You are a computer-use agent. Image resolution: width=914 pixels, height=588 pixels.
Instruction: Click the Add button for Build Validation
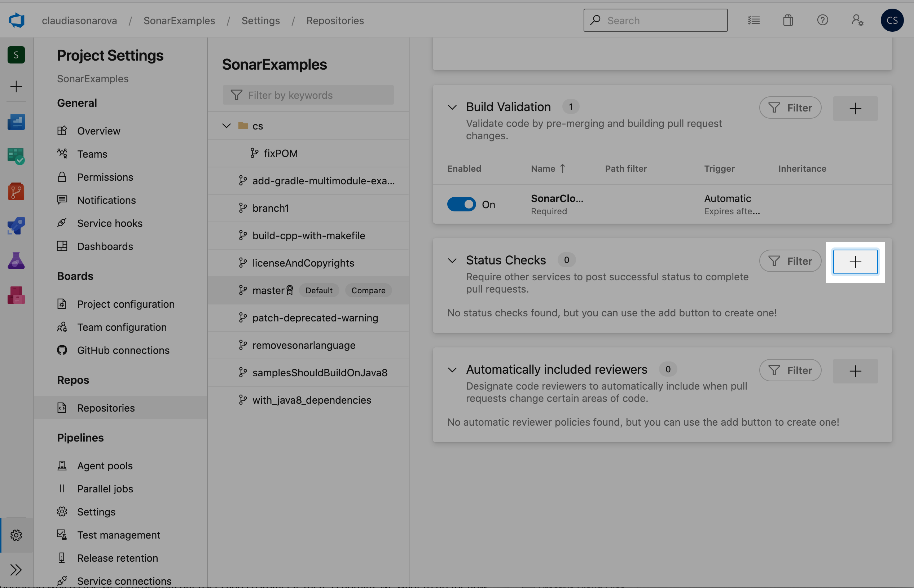tap(855, 108)
